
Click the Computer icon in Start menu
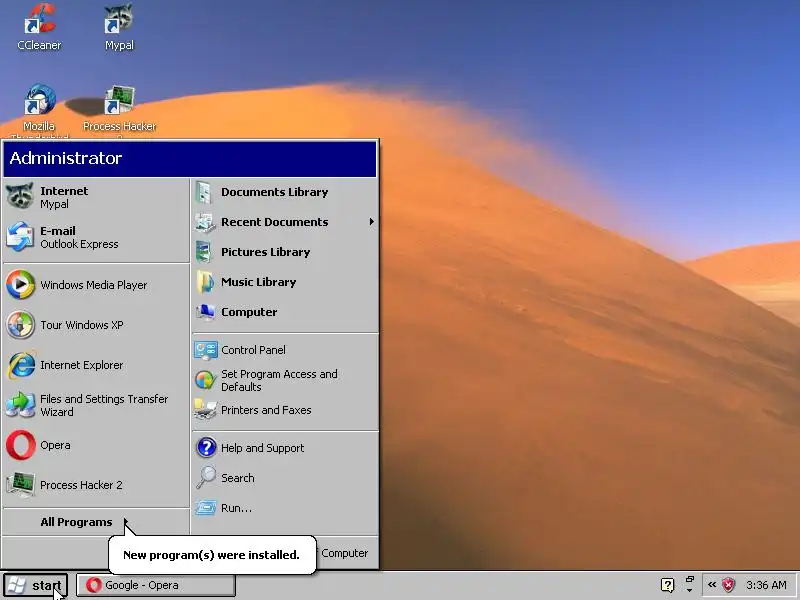pos(205,312)
